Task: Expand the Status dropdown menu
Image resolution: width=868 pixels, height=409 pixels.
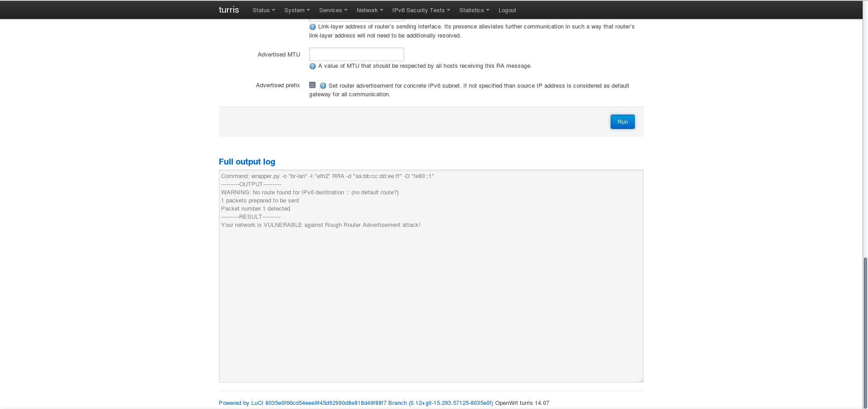Action: [264, 10]
